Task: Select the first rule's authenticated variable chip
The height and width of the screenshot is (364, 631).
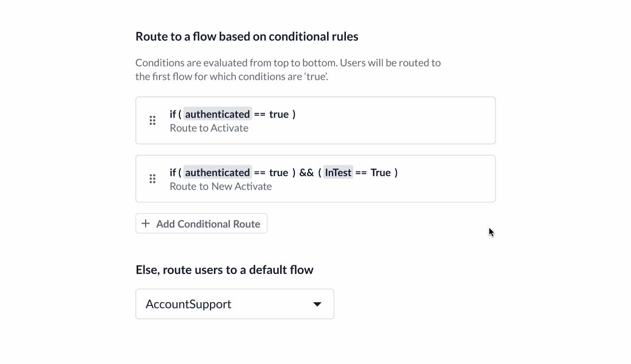Action: point(217,114)
